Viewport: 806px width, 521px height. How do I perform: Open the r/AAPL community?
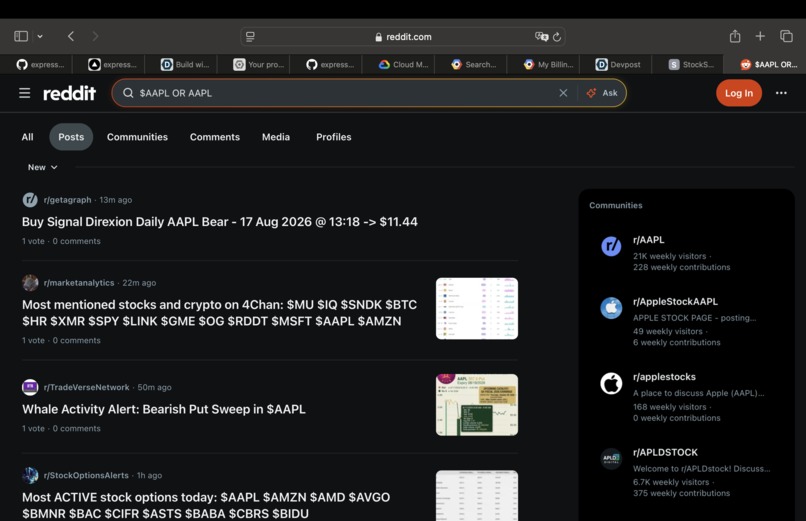tap(649, 240)
